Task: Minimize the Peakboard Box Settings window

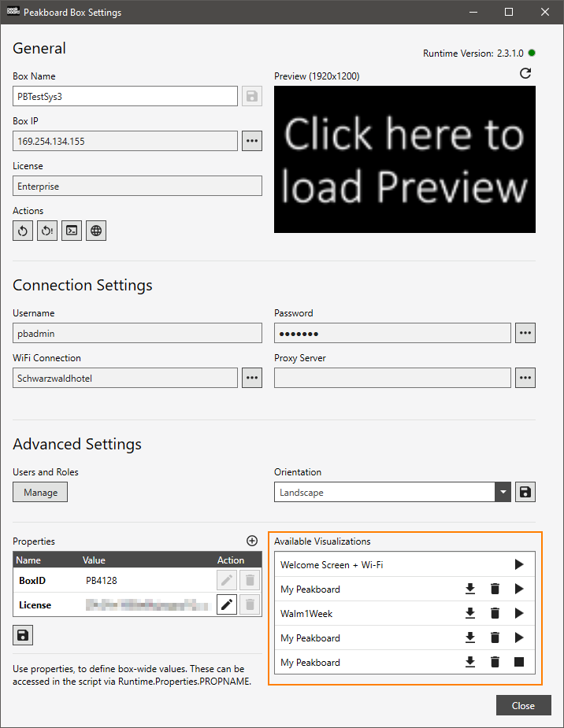Action: 473,12
